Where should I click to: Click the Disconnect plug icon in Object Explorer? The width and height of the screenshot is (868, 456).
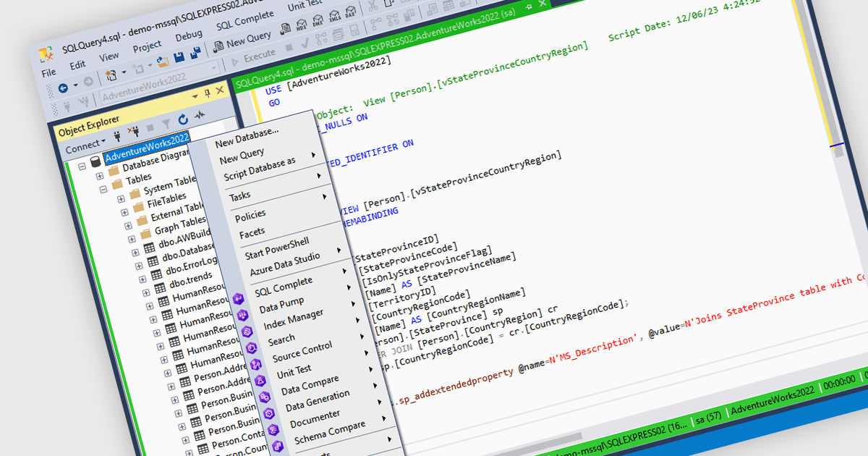coord(133,130)
